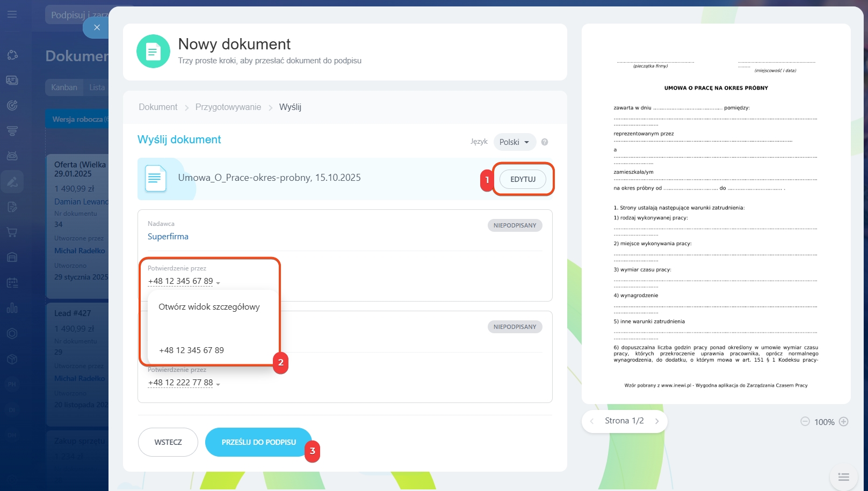868x491 pixels.
Task: Select 'Otwórz widok szczegółowy' menu option
Action: click(x=209, y=307)
